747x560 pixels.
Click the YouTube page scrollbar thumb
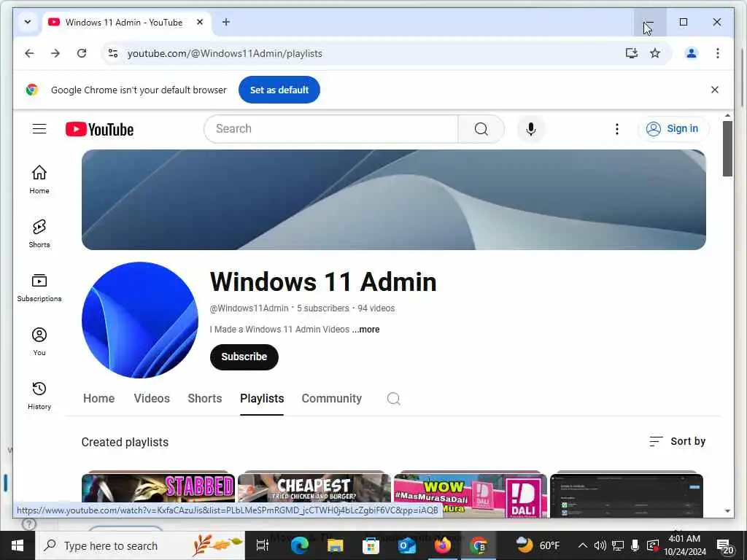(727, 149)
